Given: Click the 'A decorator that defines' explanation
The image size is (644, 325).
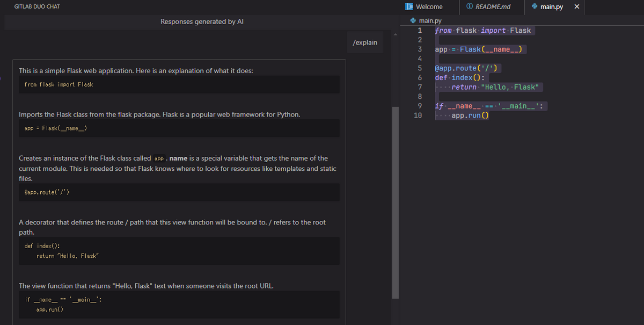Looking at the screenshot, I should click(172, 227).
